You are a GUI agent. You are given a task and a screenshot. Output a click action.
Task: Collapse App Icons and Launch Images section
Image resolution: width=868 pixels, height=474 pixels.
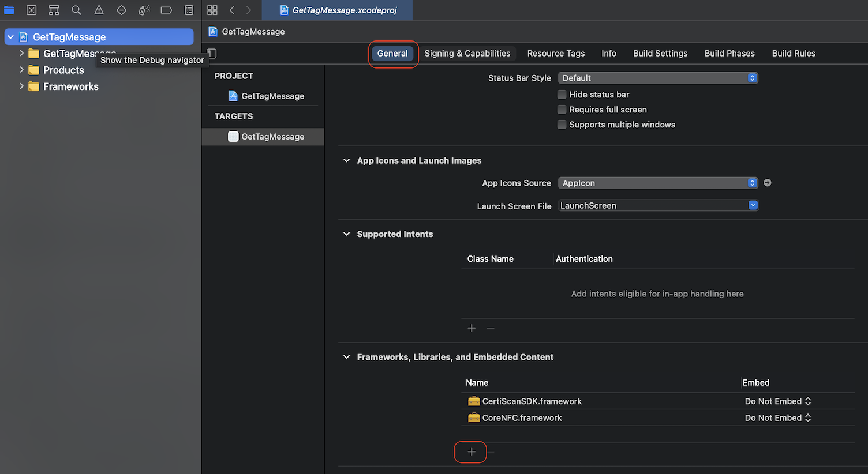[x=346, y=161]
